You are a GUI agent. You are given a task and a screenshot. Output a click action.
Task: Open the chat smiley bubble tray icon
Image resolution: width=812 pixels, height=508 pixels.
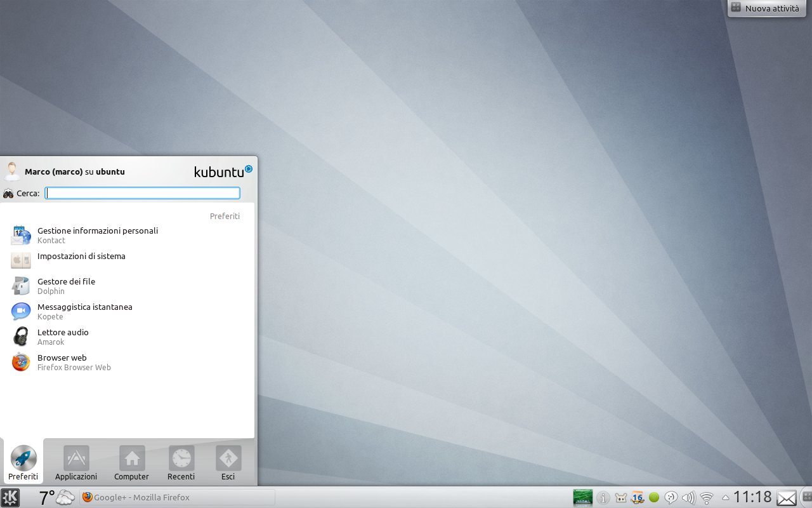[671, 498]
